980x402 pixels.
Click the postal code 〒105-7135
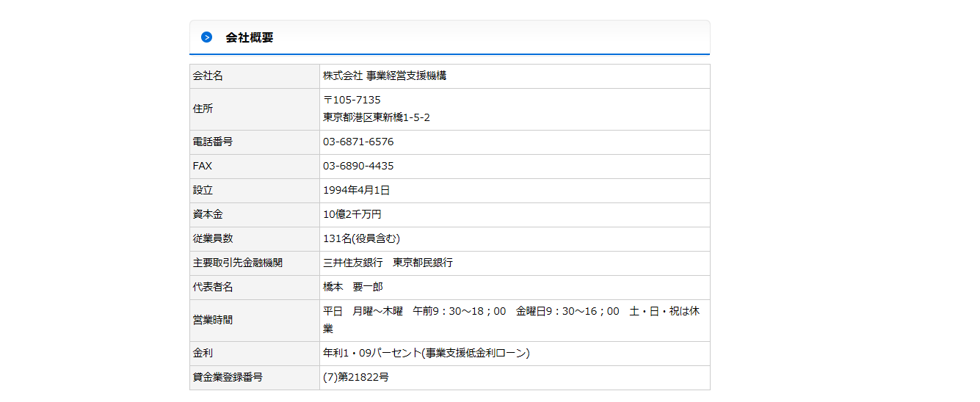352,100
